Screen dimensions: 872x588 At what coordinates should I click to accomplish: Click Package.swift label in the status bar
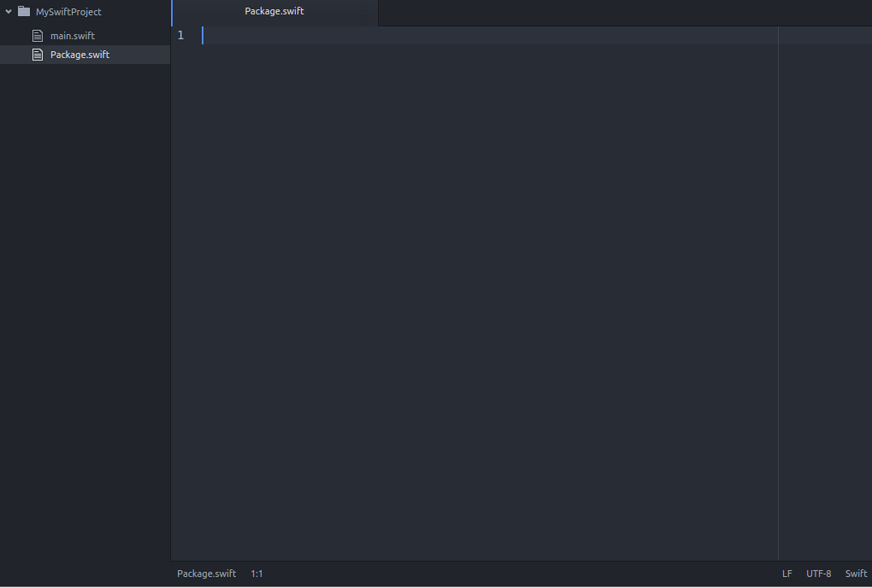[x=206, y=574]
